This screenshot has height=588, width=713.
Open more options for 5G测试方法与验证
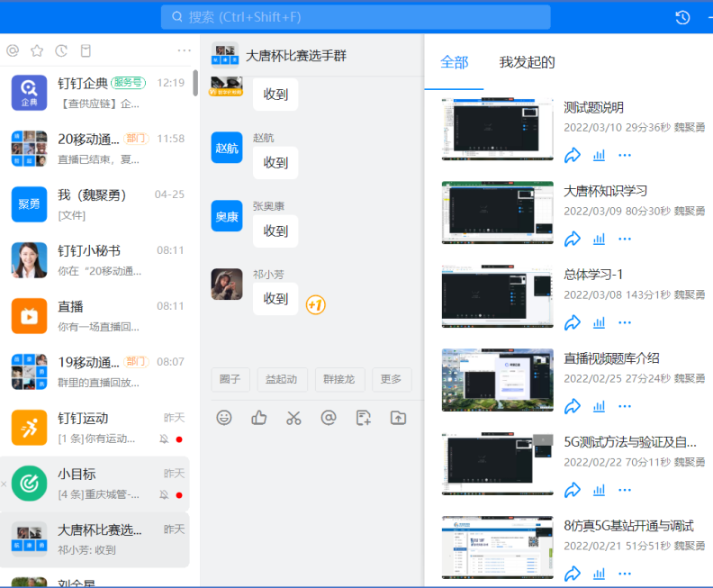(x=625, y=490)
